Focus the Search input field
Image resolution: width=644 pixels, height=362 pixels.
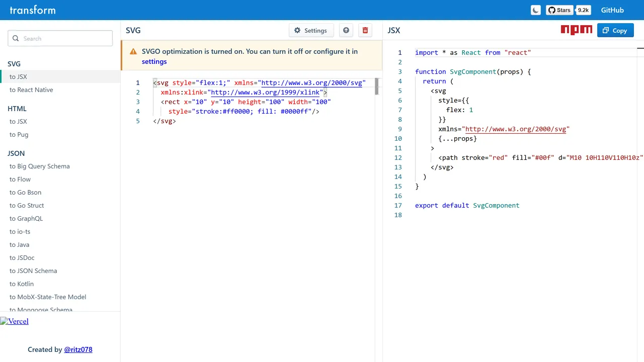pos(60,38)
